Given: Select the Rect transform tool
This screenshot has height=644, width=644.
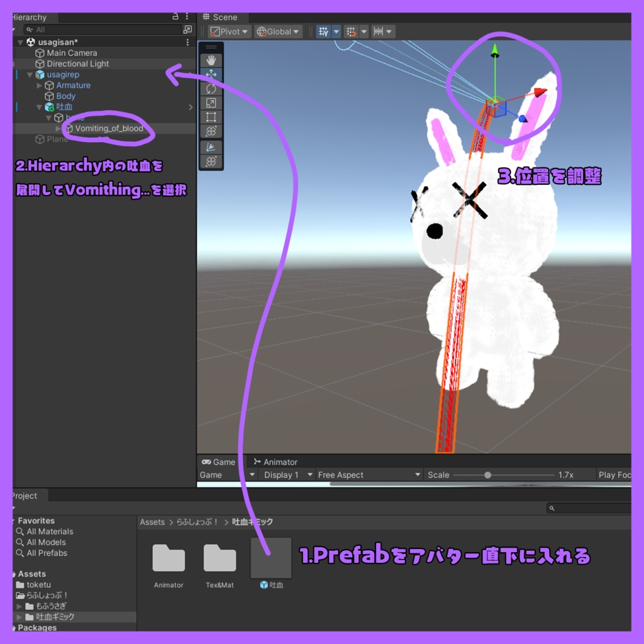Looking at the screenshot, I should (x=211, y=117).
